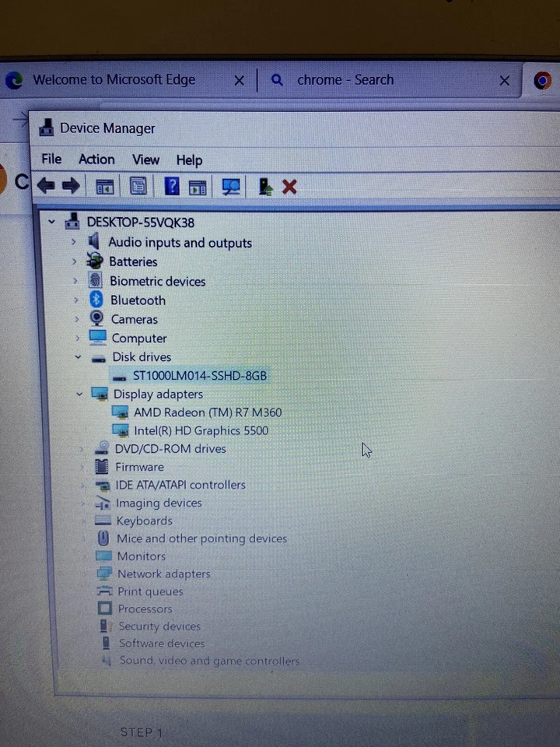Select the Security devices row

(x=159, y=626)
